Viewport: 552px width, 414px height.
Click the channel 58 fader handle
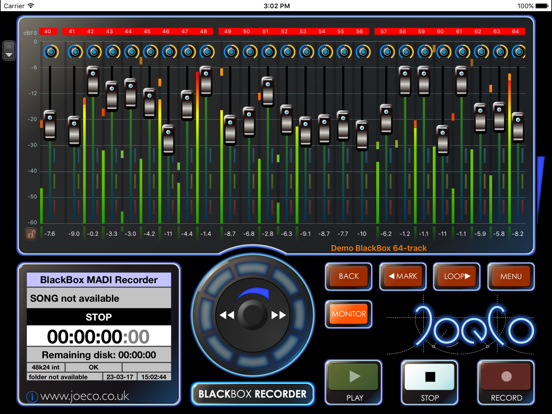point(405,81)
